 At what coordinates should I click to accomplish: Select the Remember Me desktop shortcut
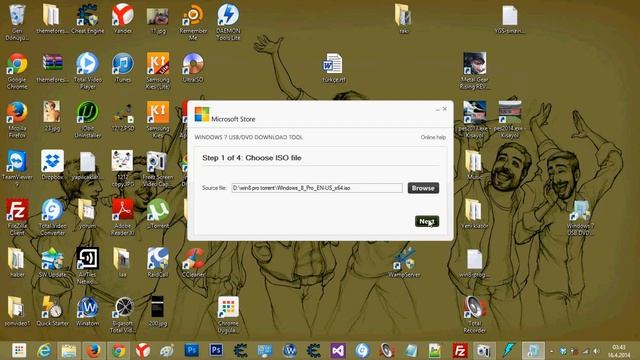(193, 22)
